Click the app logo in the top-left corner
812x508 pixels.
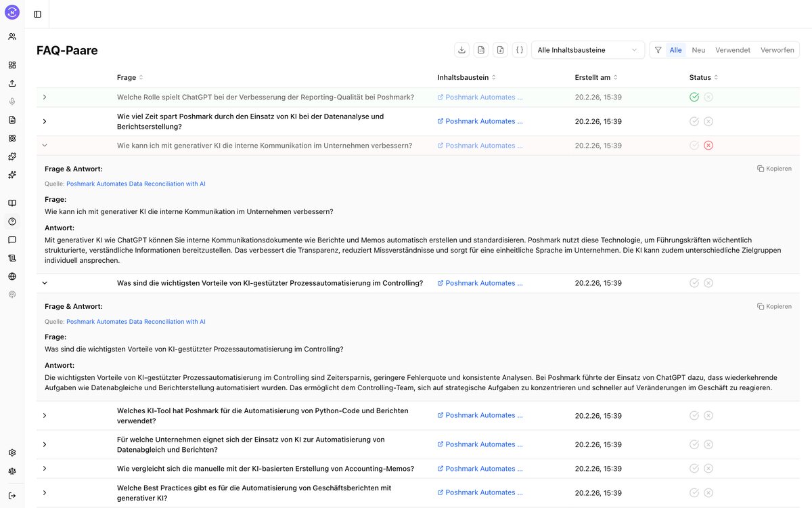[12, 12]
